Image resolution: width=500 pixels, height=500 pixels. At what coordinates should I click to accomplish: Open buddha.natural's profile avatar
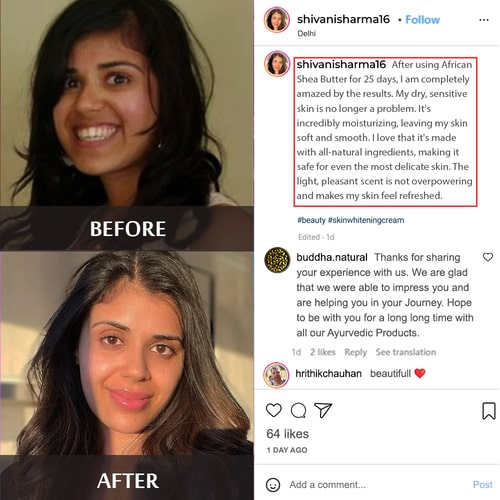277,260
